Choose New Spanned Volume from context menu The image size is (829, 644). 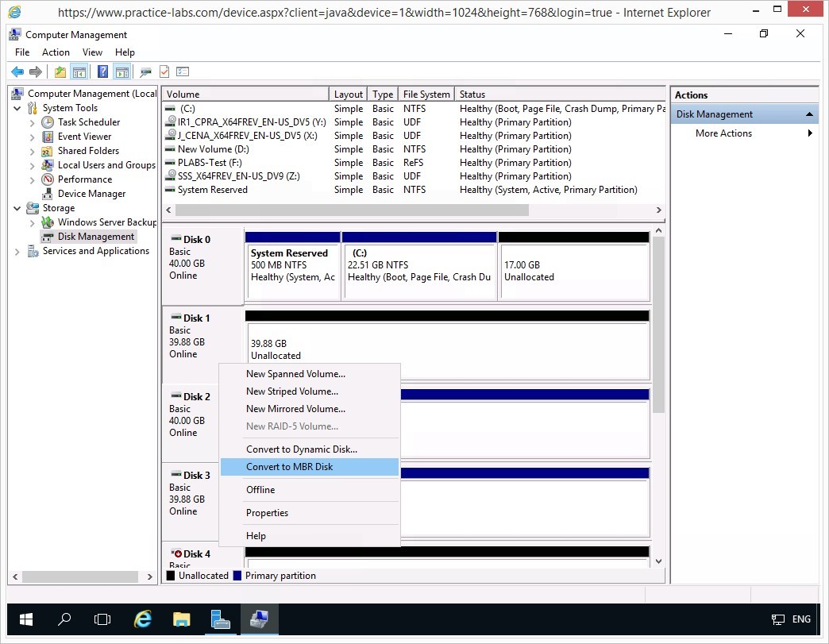tap(295, 374)
